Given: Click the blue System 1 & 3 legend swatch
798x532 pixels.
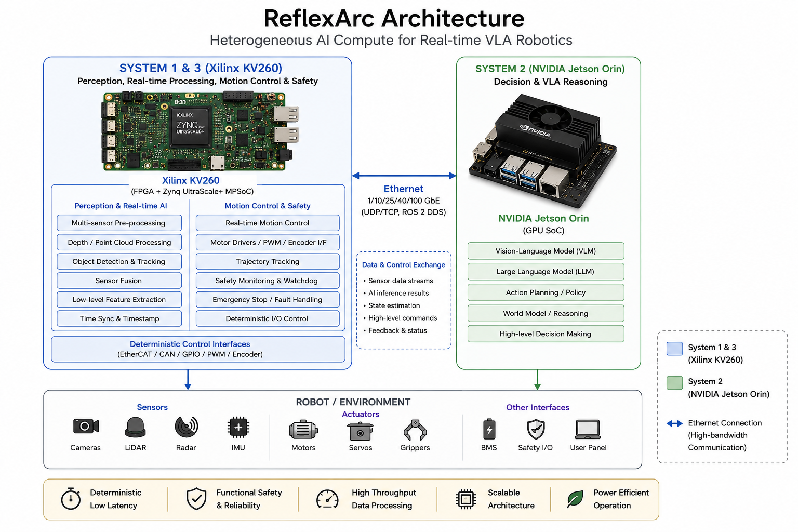Looking at the screenshot, I should (675, 349).
